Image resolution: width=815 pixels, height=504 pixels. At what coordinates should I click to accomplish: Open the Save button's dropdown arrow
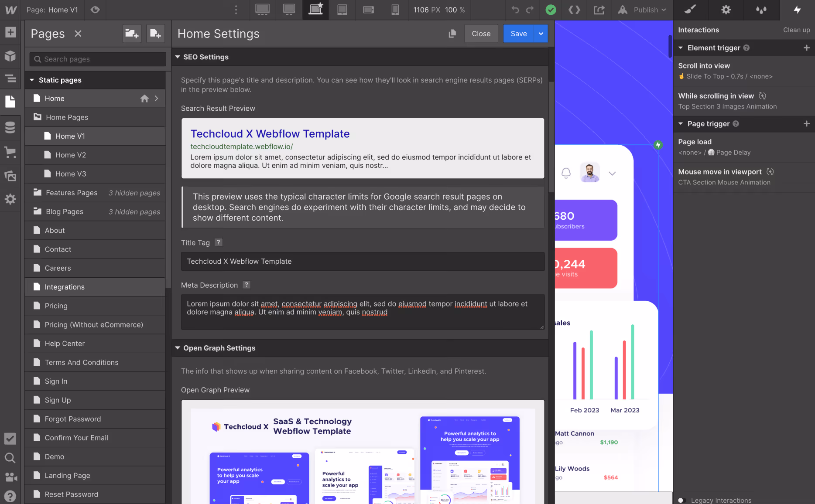541,33
